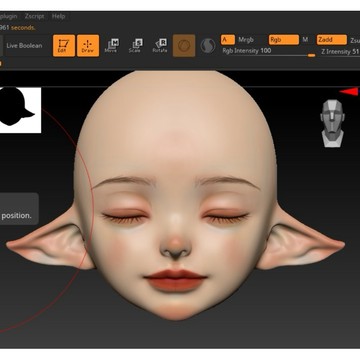Activate the Draw mode button

(x=88, y=46)
